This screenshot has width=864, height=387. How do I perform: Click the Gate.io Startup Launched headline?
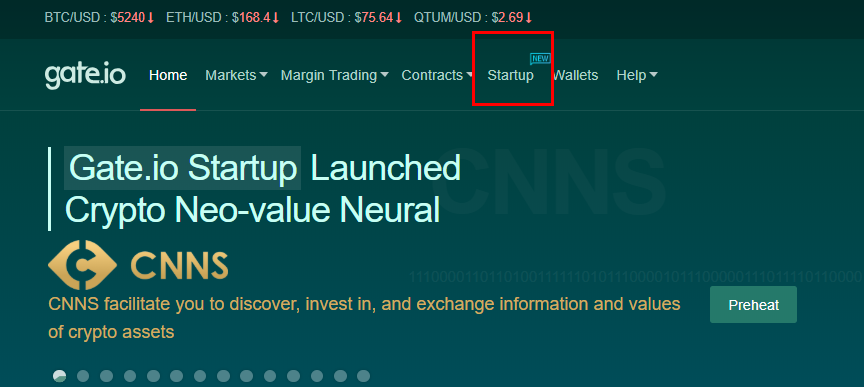click(263, 168)
